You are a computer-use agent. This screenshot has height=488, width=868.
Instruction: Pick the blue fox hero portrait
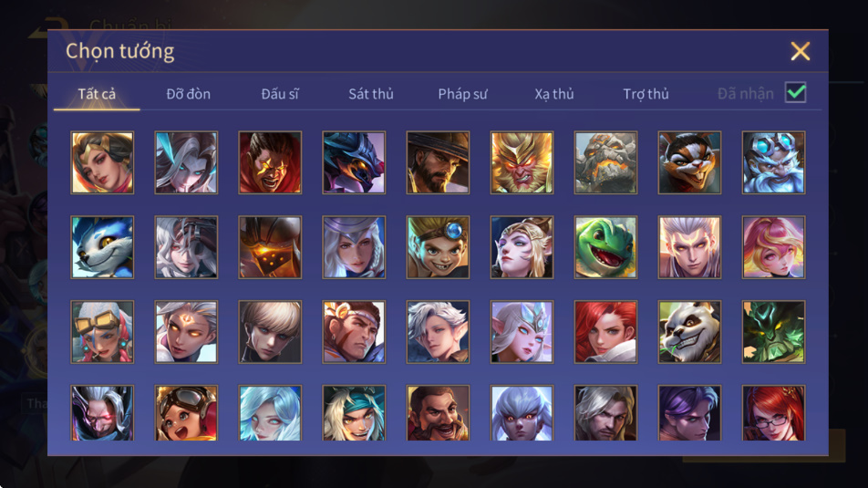tap(102, 247)
